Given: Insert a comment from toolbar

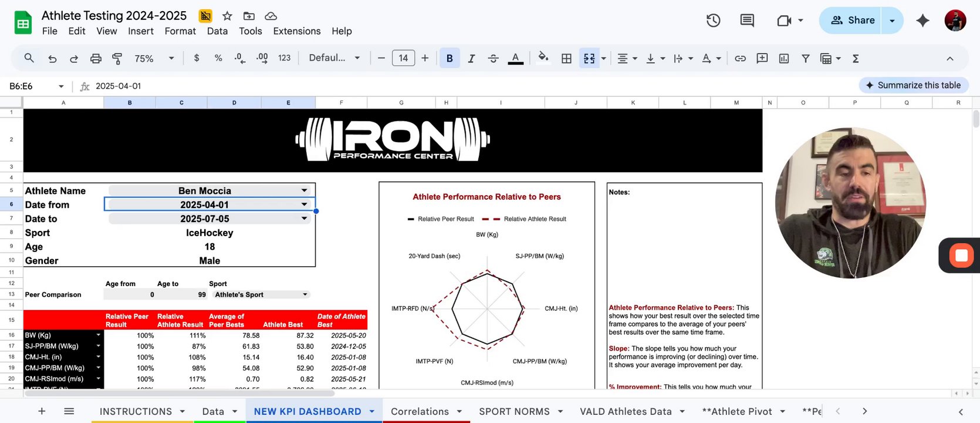Looking at the screenshot, I should 762,58.
